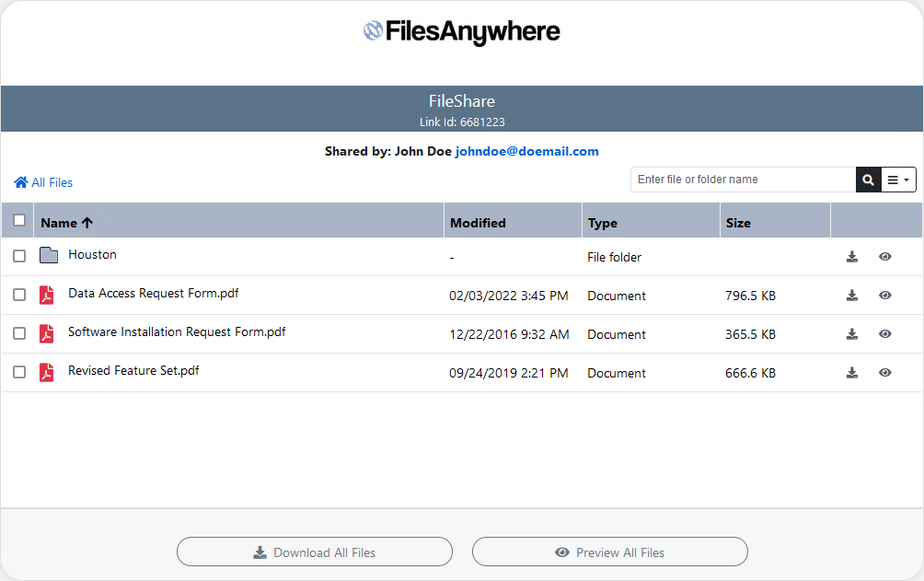
Task: Click the FileShare banner title
Action: (462, 101)
